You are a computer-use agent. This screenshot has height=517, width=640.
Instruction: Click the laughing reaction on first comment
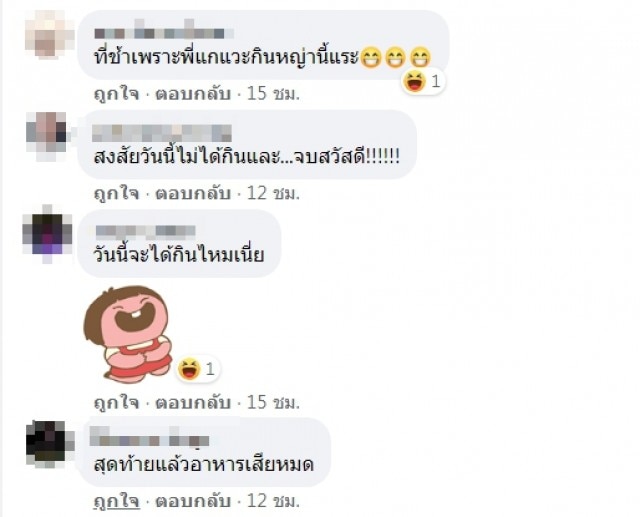pos(423,81)
